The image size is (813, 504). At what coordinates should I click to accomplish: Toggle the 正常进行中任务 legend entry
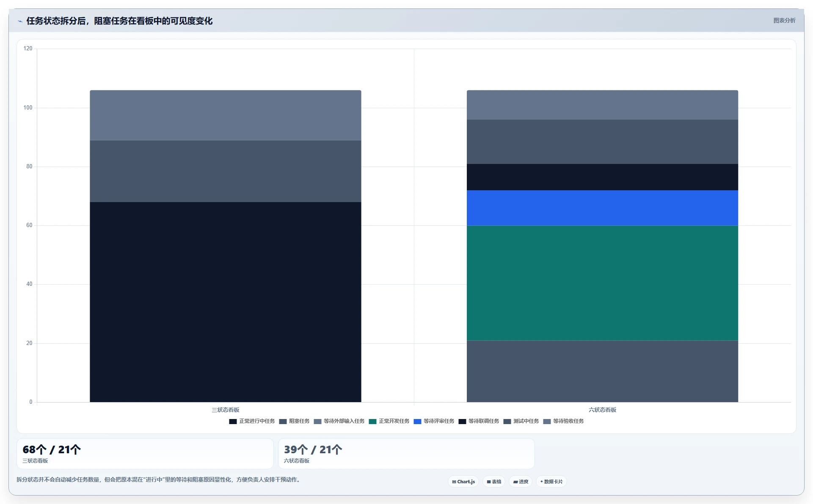coord(252,421)
